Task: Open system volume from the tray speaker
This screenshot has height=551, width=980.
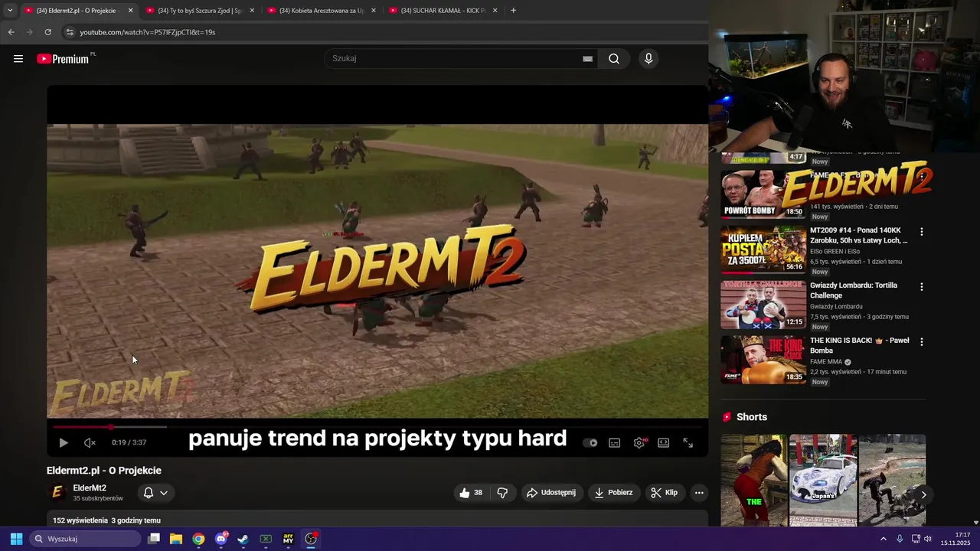Action: (928, 539)
